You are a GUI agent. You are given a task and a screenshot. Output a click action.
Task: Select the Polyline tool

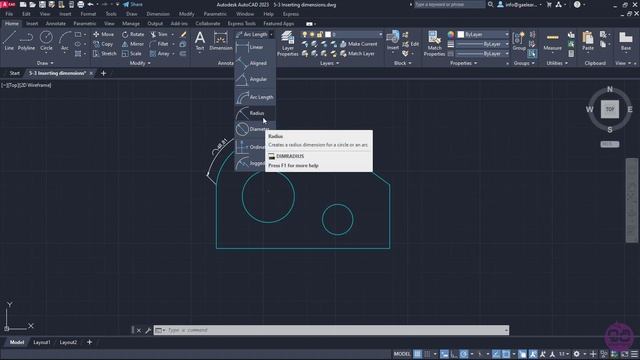[x=26, y=41]
